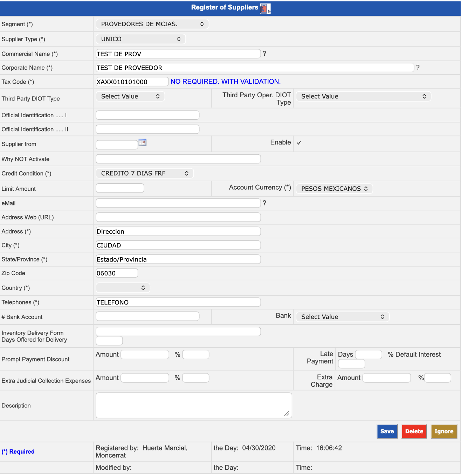Open Third Party Oper. DIOT Type dropdown

click(x=363, y=97)
